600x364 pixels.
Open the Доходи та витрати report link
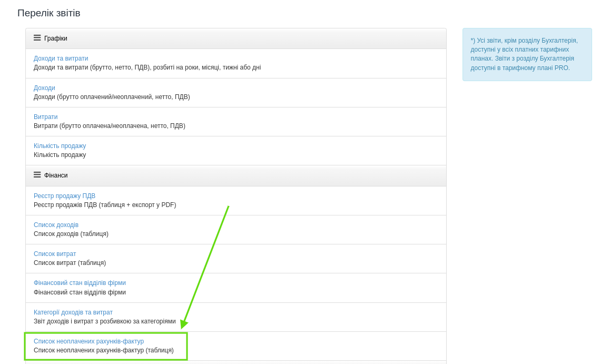[x=61, y=58]
